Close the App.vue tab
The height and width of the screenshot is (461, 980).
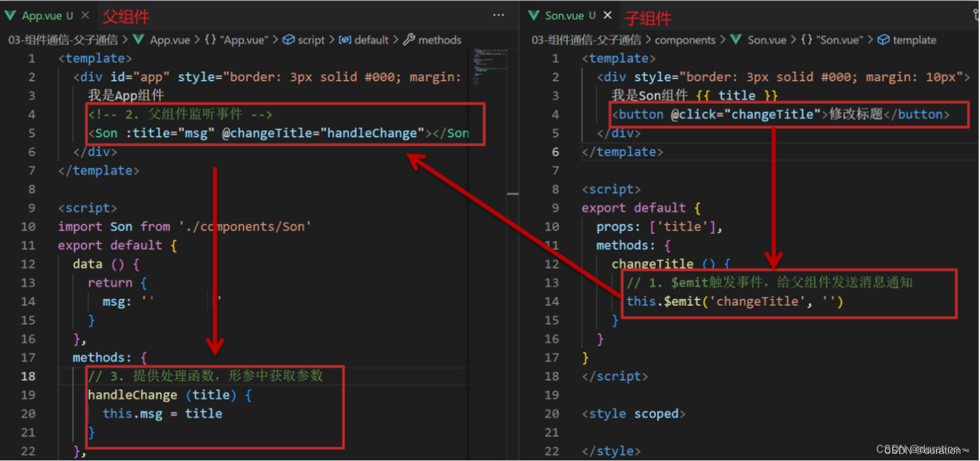point(85,15)
